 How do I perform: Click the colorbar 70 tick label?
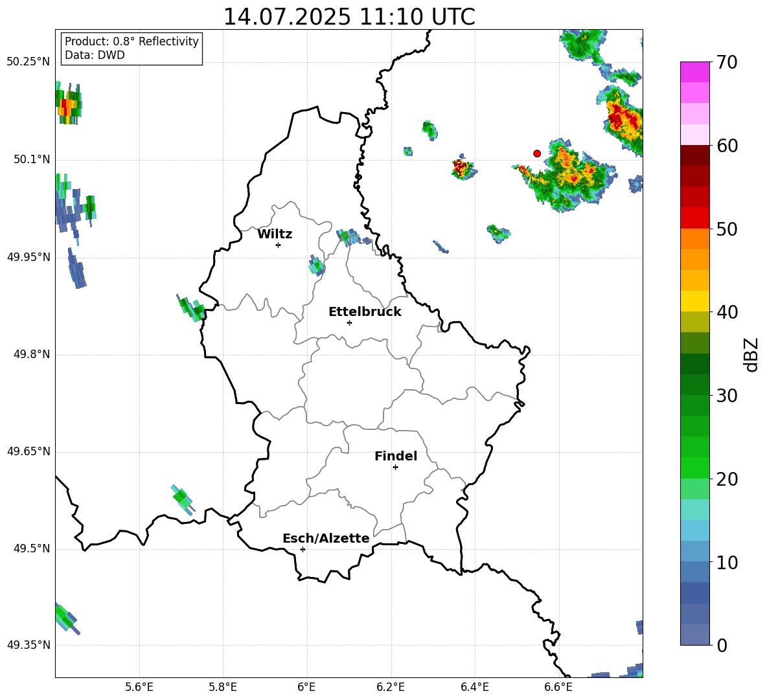pos(727,63)
